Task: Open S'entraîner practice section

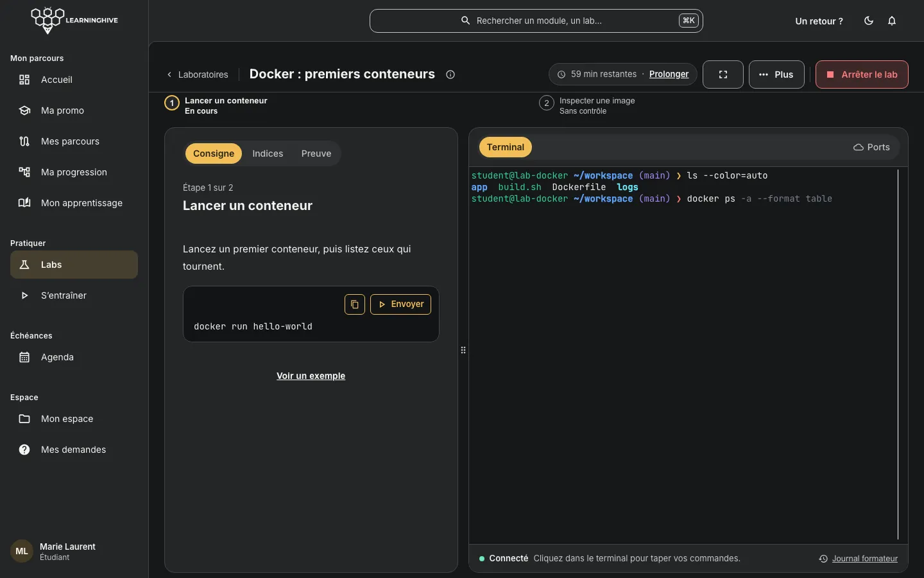Action: [x=74, y=295]
